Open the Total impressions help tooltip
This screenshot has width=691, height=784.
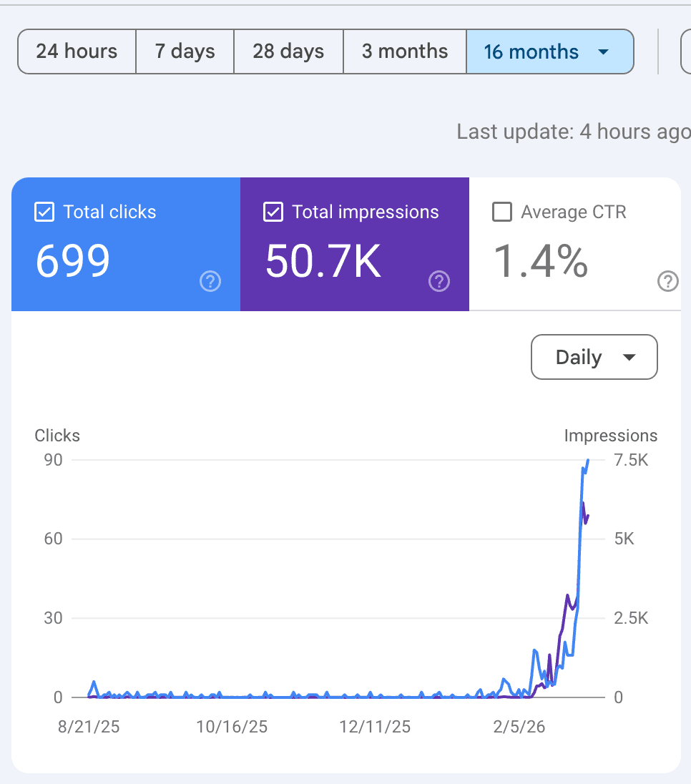pos(439,282)
